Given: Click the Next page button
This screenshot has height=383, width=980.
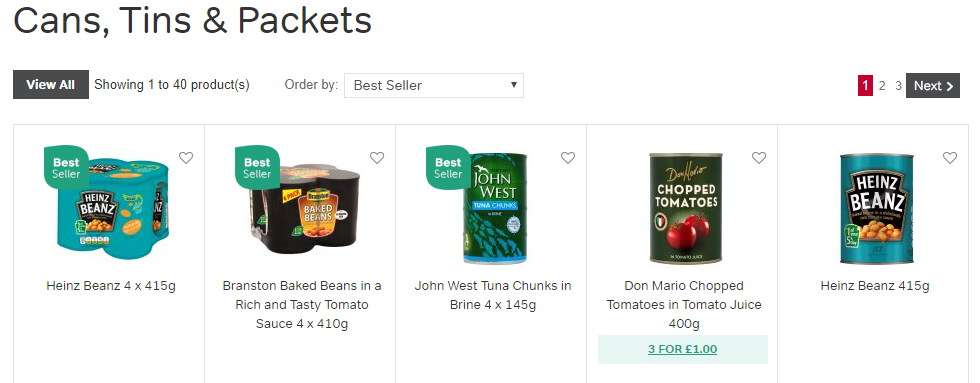Looking at the screenshot, I should [x=932, y=86].
